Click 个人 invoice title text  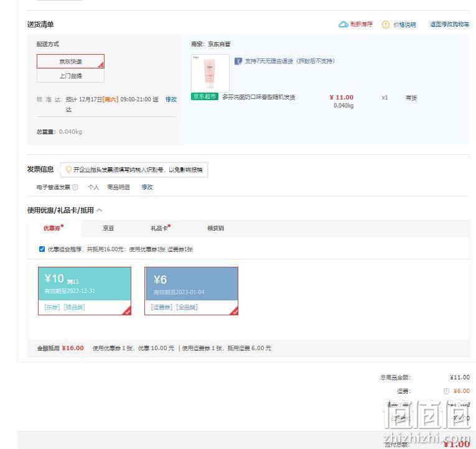[x=93, y=187]
